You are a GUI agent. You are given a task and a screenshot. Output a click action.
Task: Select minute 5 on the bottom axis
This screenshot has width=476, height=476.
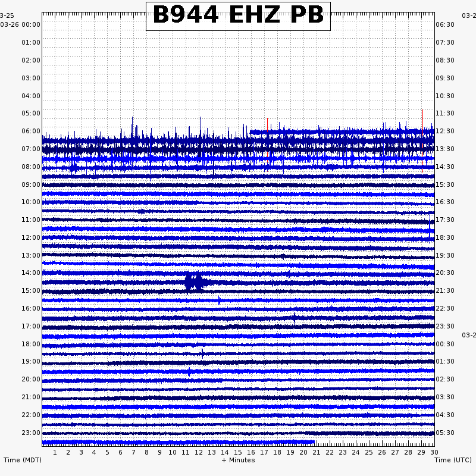pos(107,452)
